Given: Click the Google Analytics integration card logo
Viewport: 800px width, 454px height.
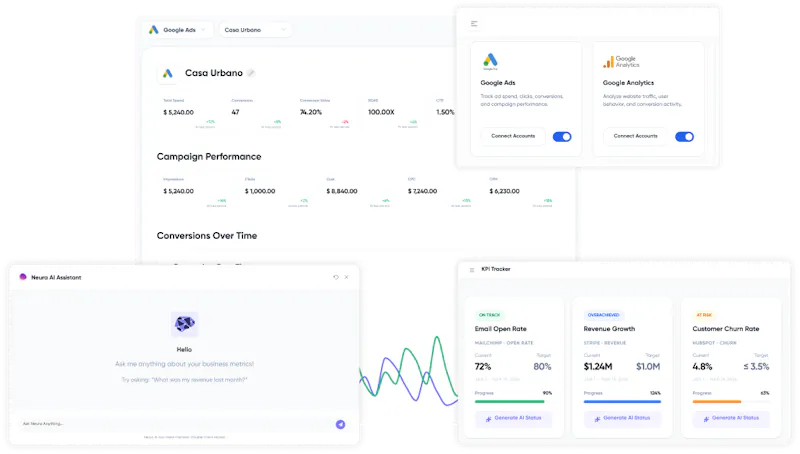Looking at the screenshot, I should (x=621, y=62).
